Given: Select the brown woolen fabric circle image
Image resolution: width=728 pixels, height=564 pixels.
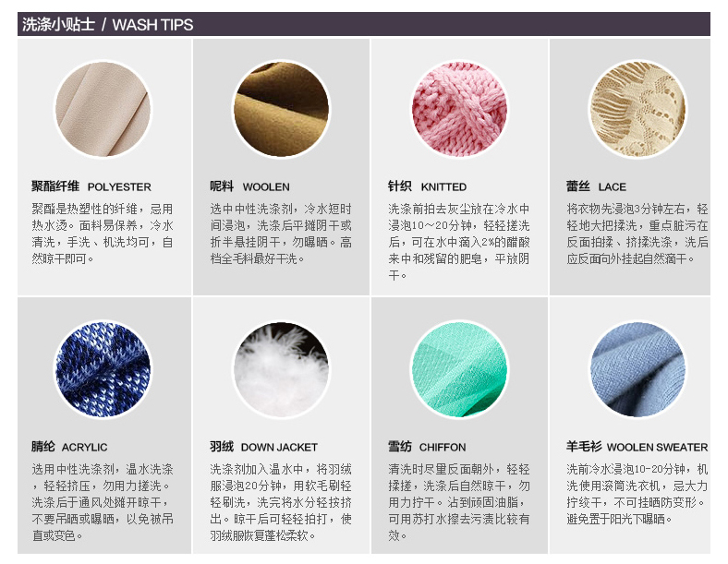Looking at the screenshot, I should (281, 110).
